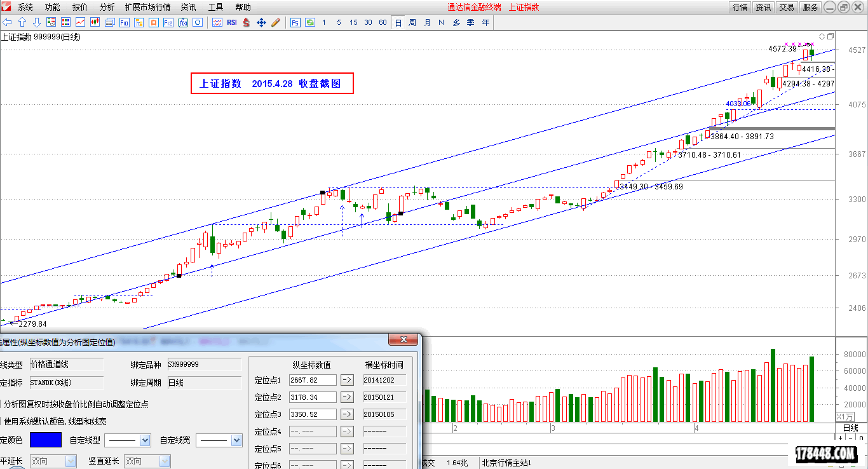Viewport: 868px width, 469px height.
Task: Open the 自定线型 line style dropdown
Action: point(144,440)
